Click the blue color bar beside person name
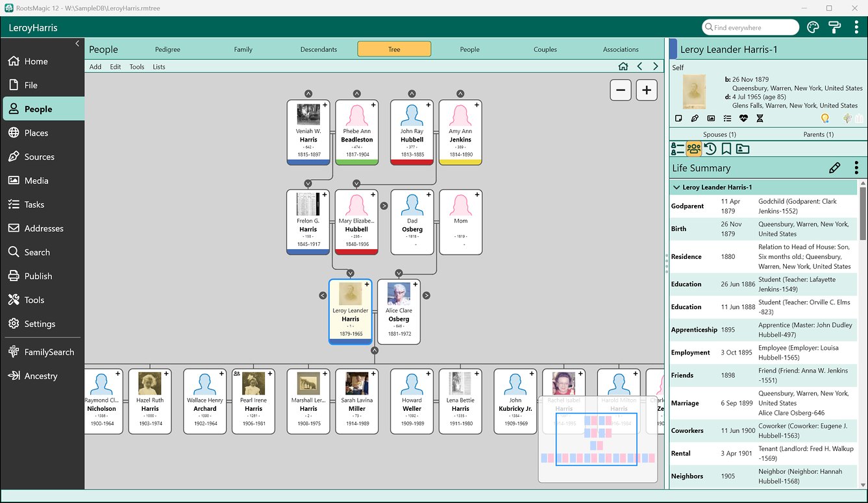The image size is (868, 503). pyautogui.click(x=674, y=49)
